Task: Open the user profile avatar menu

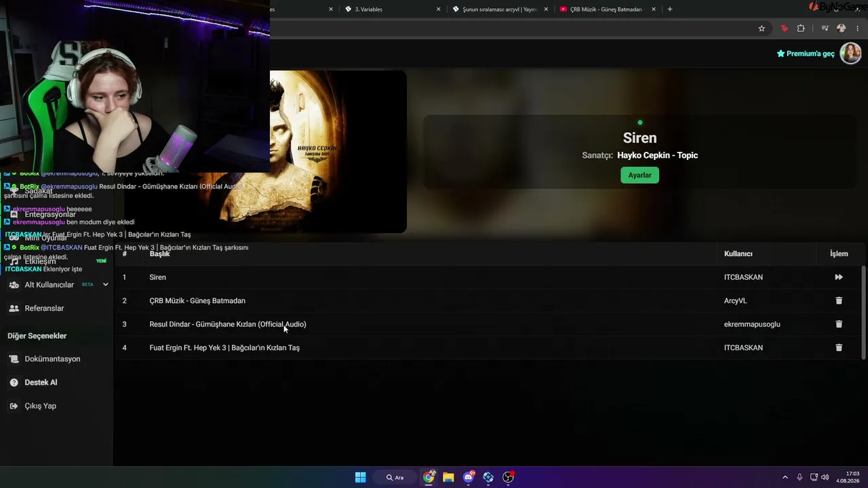Action: (x=850, y=53)
